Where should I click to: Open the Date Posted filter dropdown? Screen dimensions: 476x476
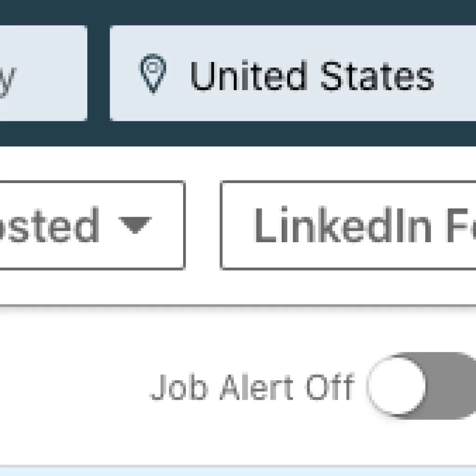coord(92,225)
